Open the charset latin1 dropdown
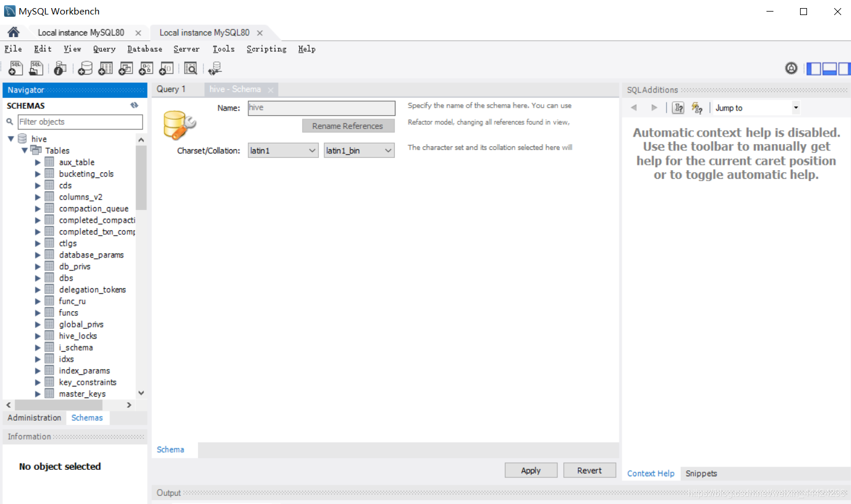This screenshot has height=504, width=851. [x=283, y=150]
